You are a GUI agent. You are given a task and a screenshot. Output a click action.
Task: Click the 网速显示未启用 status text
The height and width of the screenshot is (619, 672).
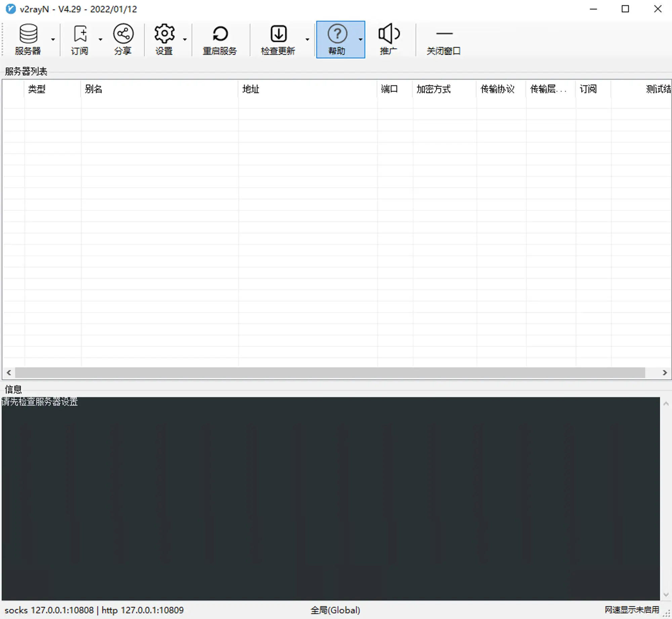[632, 610]
